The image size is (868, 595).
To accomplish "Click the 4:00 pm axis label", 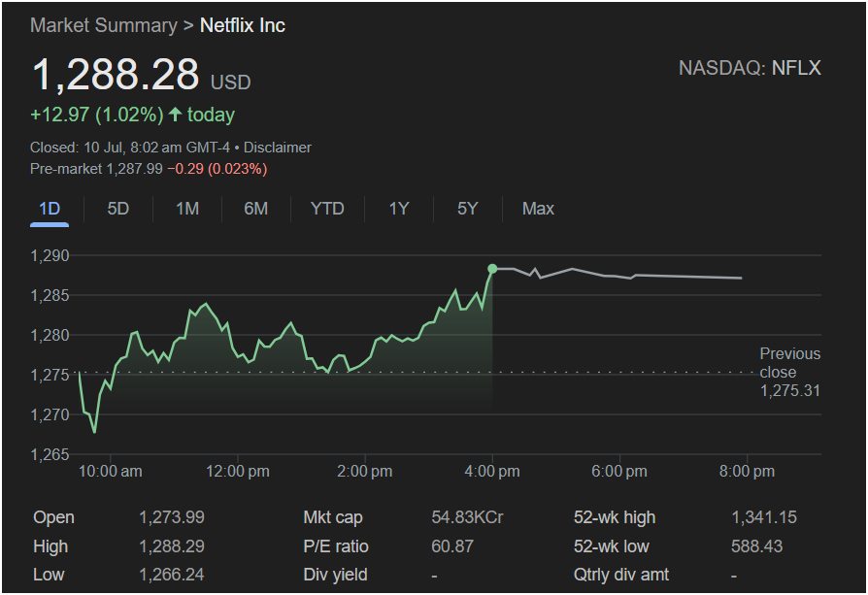I will click(x=492, y=472).
